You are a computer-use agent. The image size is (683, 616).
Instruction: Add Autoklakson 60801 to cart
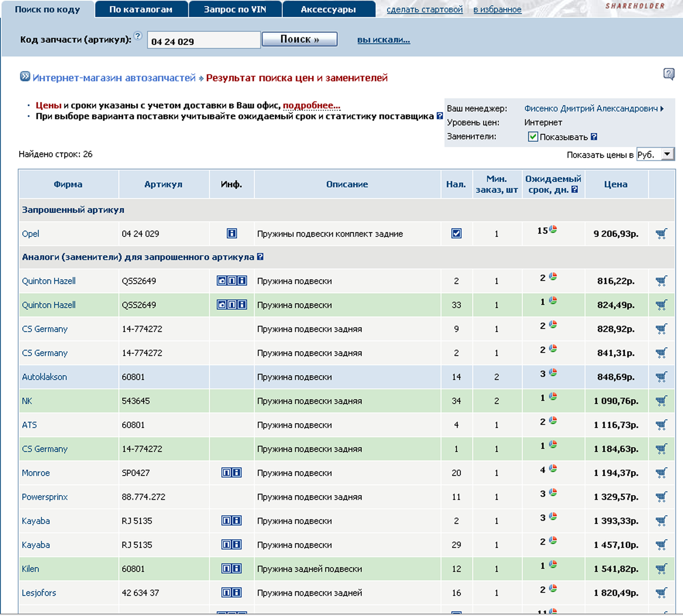661,377
